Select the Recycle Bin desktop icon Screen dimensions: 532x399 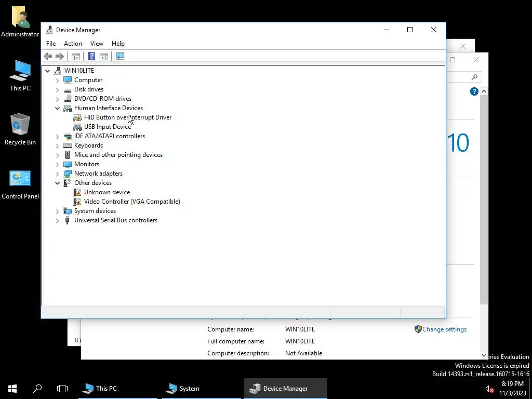tap(20, 129)
